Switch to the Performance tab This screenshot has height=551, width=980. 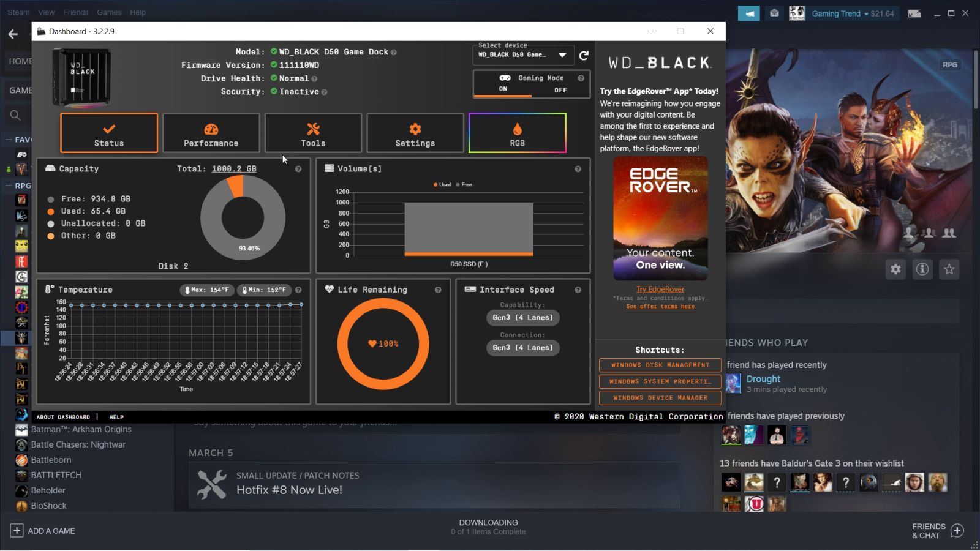pyautogui.click(x=211, y=133)
